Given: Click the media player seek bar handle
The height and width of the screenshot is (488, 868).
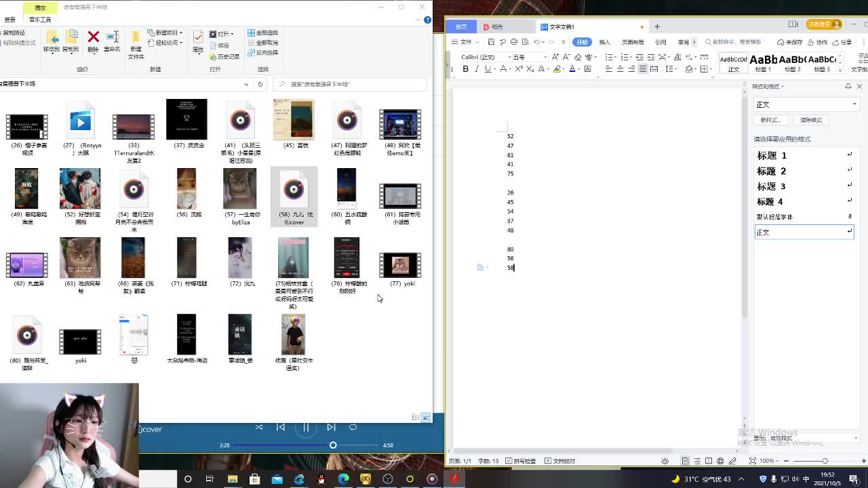Looking at the screenshot, I should point(333,445).
